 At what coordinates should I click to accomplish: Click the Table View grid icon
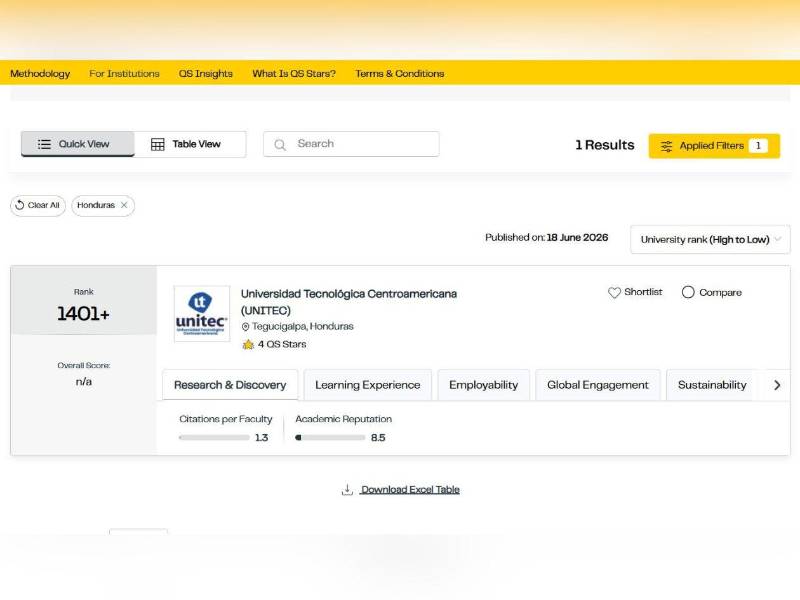coord(158,144)
